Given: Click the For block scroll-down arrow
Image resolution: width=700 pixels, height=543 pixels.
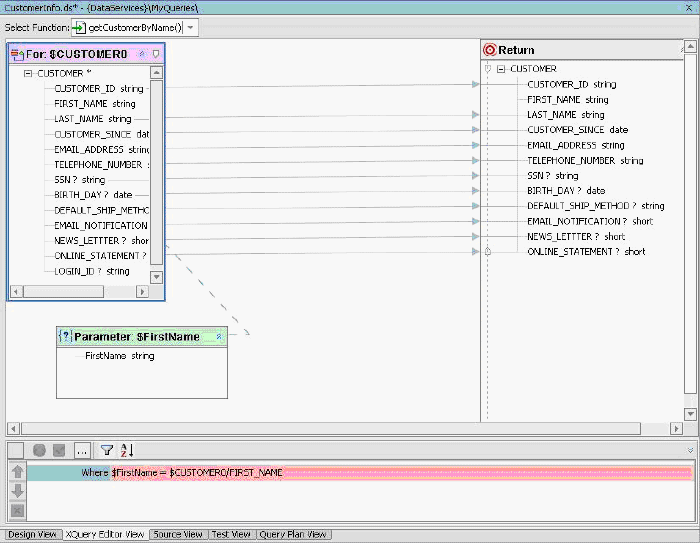Looking at the screenshot, I should pos(156,277).
